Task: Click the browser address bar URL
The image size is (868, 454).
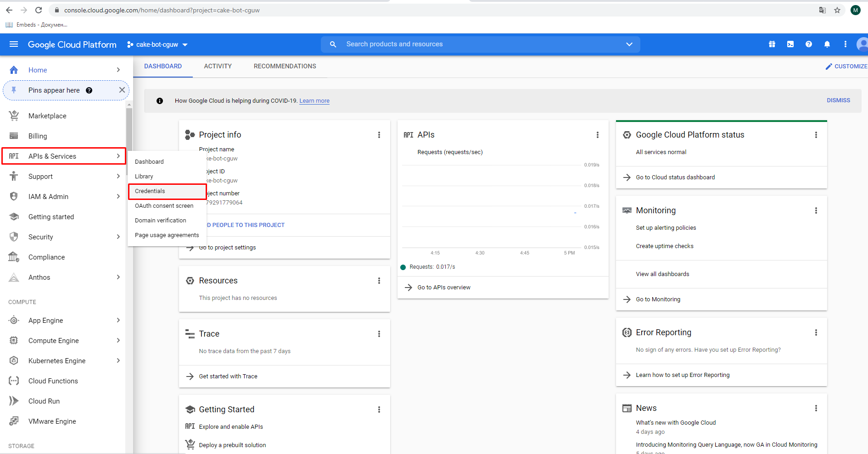Action: point(162,10)
